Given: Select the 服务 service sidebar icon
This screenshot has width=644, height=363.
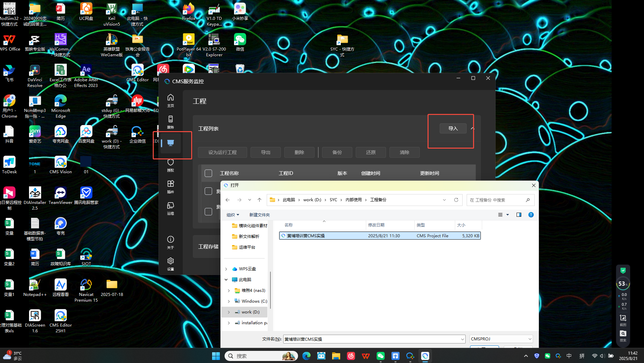Looking at the screenshot, I should click(x=171, y=122).
